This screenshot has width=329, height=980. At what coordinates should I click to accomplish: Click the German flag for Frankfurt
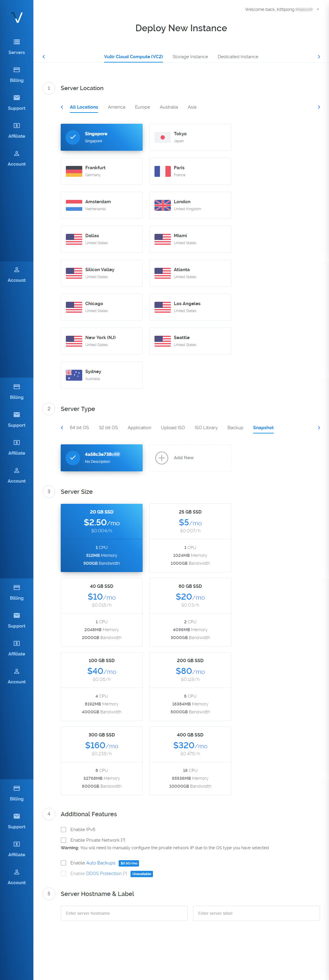coord(74,171)
